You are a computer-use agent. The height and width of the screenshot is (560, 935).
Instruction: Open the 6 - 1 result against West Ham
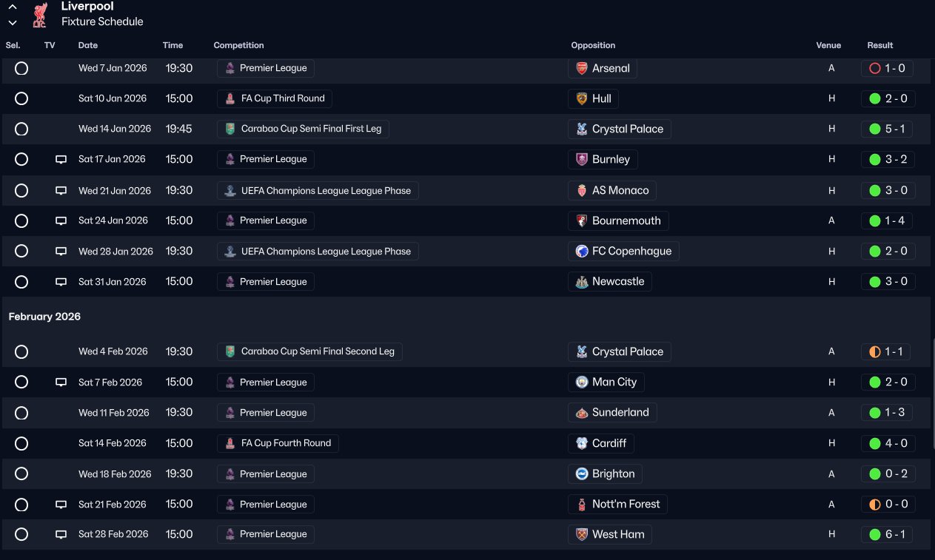pos(888,534)
